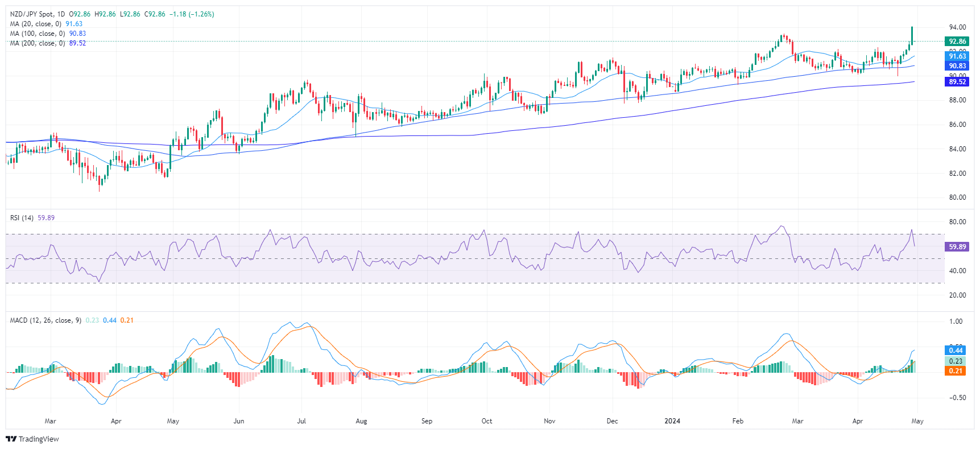The height and width of the screenshot is (449, 980).
Task: Click the 89.52 MA 200 price tag
Action: [x=957, y=82]
